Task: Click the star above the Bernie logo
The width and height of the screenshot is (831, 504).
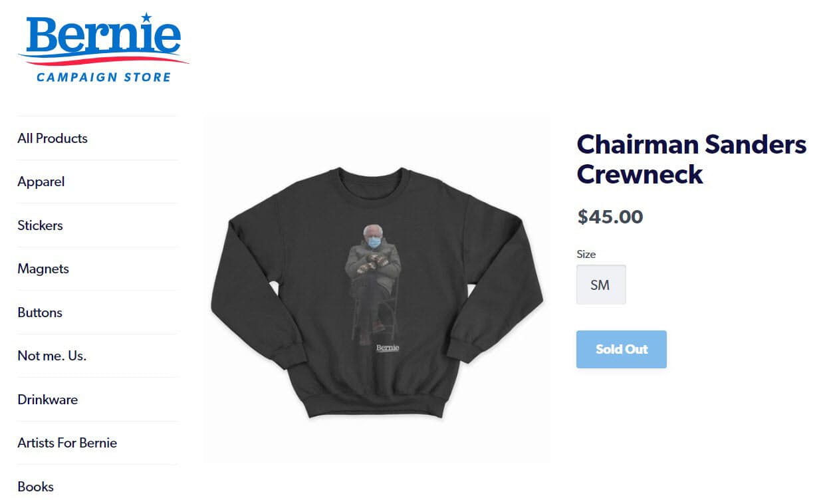Action: tap(146, 17)
